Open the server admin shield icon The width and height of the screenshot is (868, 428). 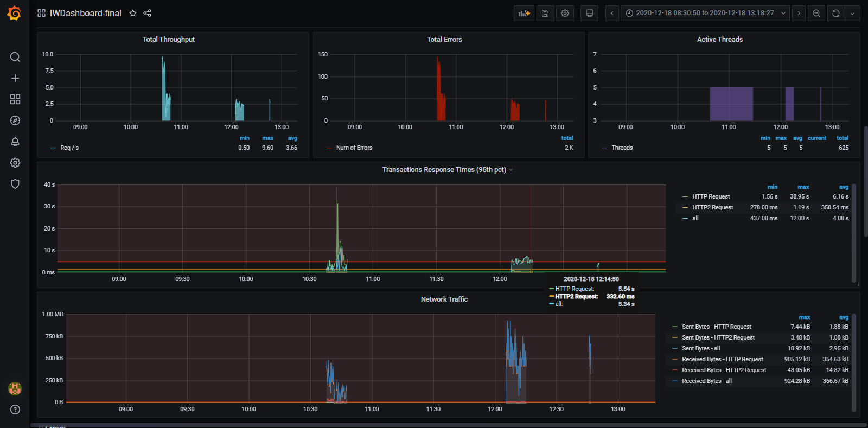pos(15,184)
